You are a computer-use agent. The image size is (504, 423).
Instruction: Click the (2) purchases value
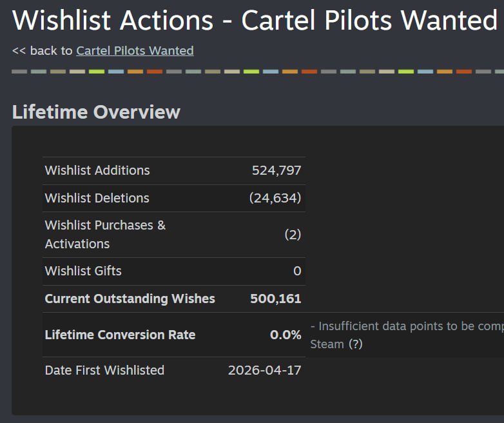[293, 235]
